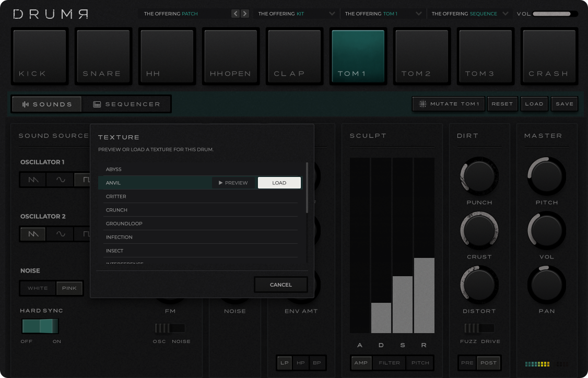Image resolution: width=588 pixels, height=378 pixels.
Task: Open The Offering Tom 1 dropdown
Action: tap(383, 14)
